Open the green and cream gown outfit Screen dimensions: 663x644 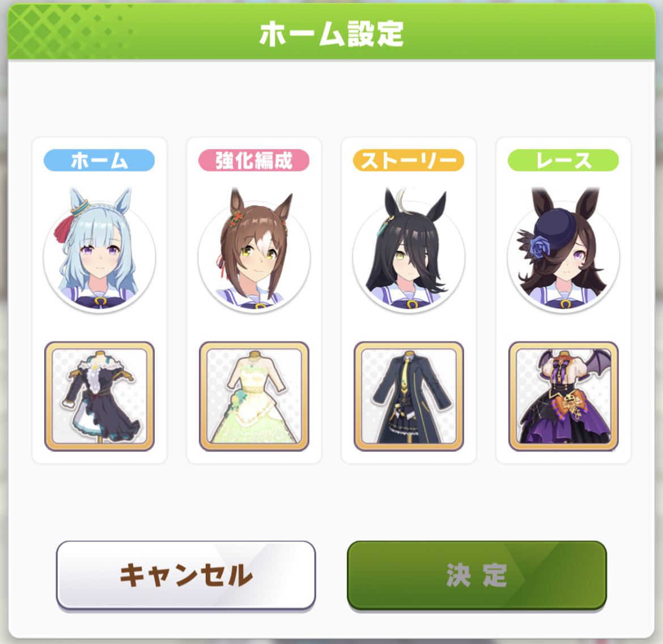pos(254,396)
